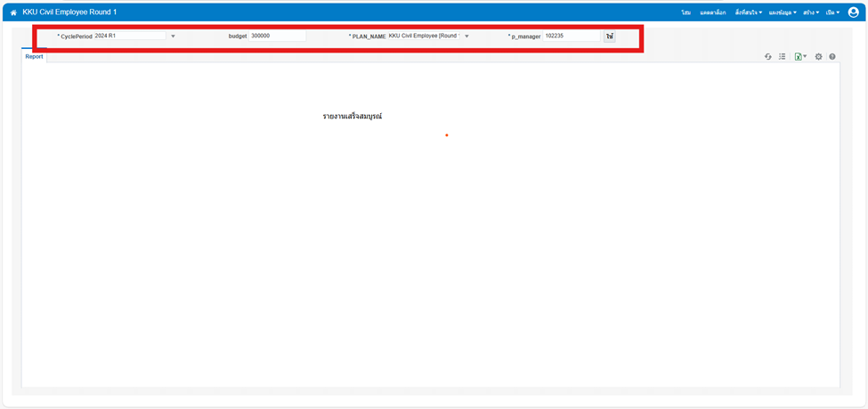Click the help question mark icon
Image resolution: width=868 pixels, height=409 pixels.
click(832, 57)
